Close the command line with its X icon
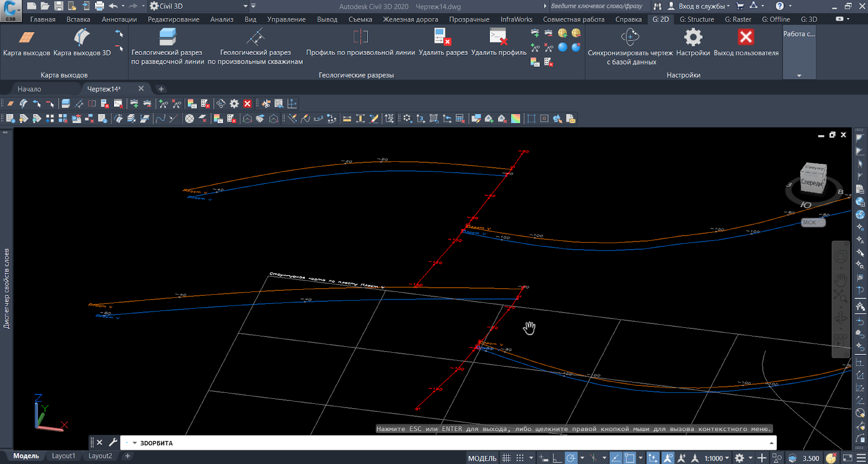The width and height of the screenshot is (868, 464). tap(100, 442)
